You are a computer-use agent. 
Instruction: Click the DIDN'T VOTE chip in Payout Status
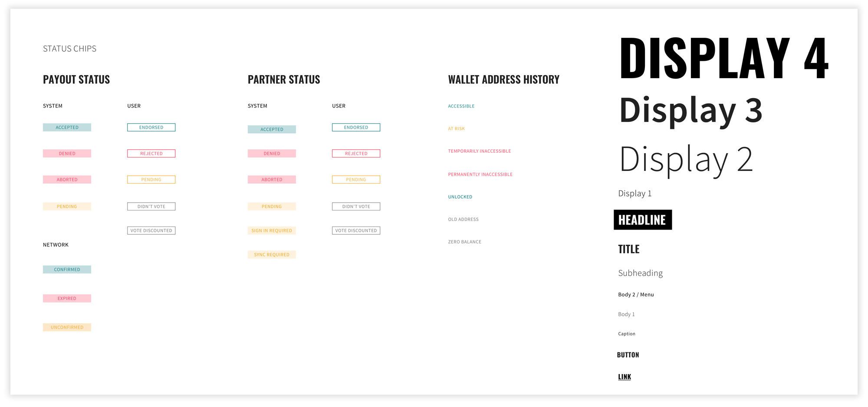pyautogui.click(x=151, y=206)
